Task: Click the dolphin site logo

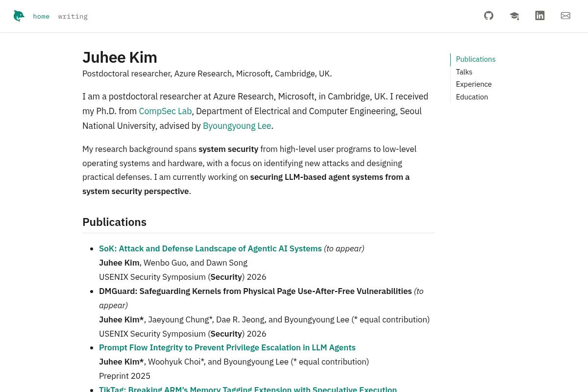Action: click(19, 16)
